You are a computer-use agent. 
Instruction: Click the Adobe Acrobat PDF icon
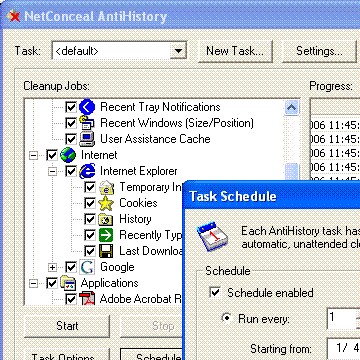click(87, 299)
